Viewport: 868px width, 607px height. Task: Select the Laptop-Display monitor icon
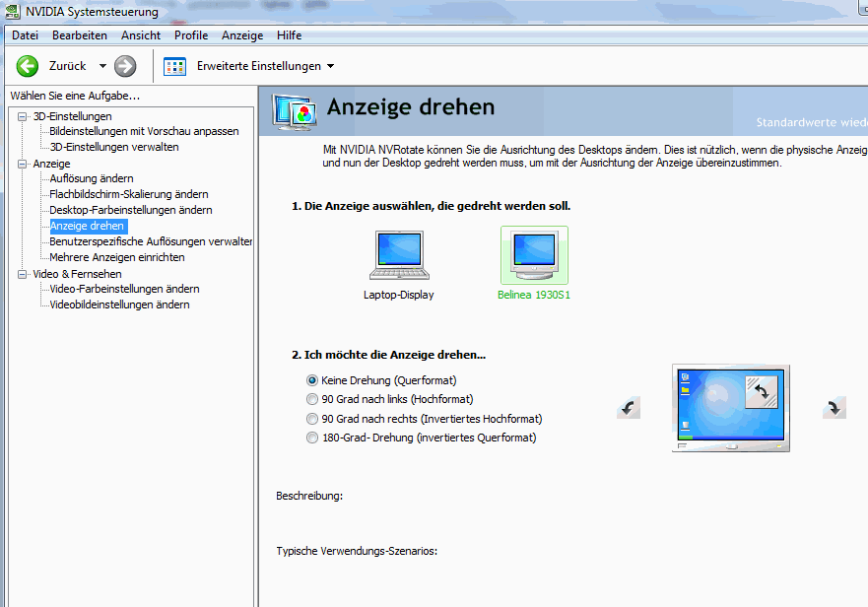coord(398,255)
